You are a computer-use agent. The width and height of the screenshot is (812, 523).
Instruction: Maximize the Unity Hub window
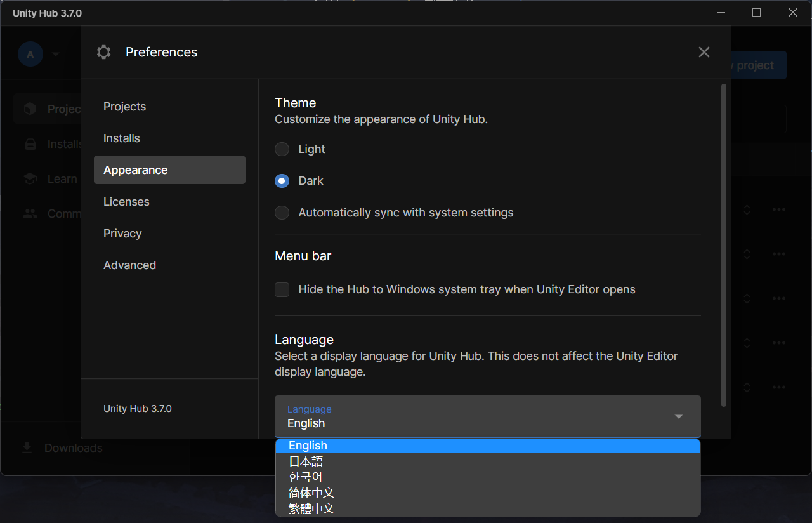point(756,13)
